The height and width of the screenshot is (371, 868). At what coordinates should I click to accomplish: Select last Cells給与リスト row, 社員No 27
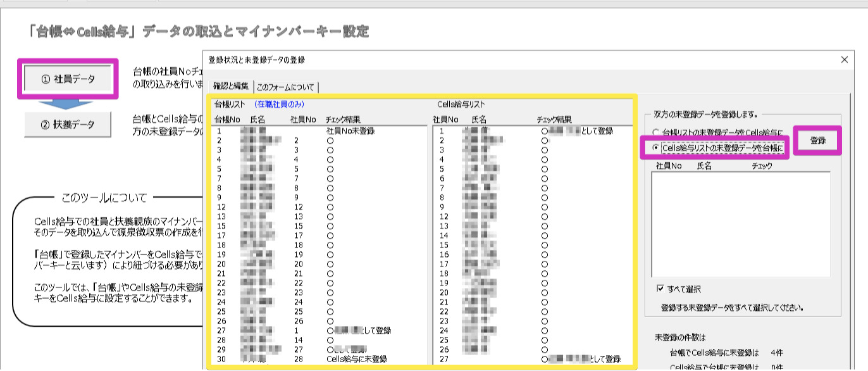pyautogui.click(x=533, y=359)
